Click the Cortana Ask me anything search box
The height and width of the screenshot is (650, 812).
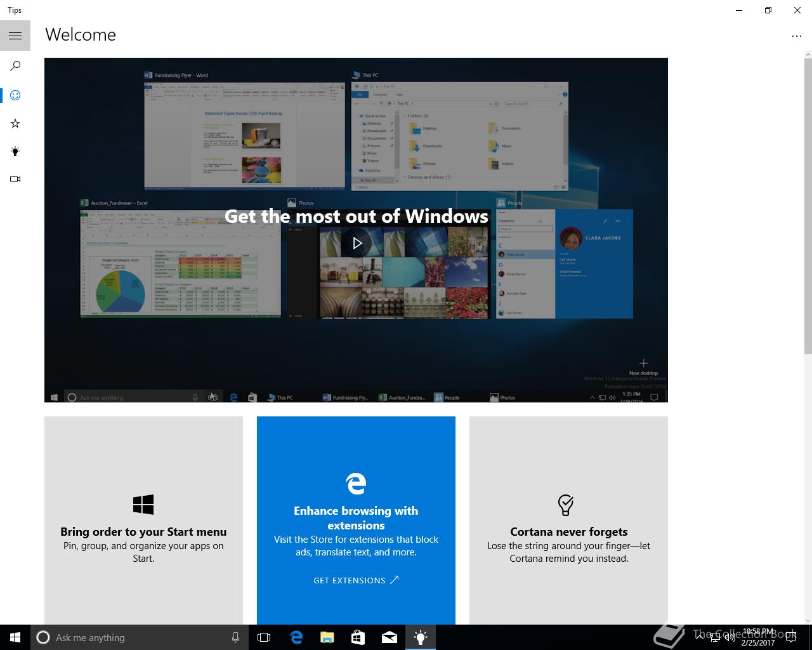tap(139, 637)
